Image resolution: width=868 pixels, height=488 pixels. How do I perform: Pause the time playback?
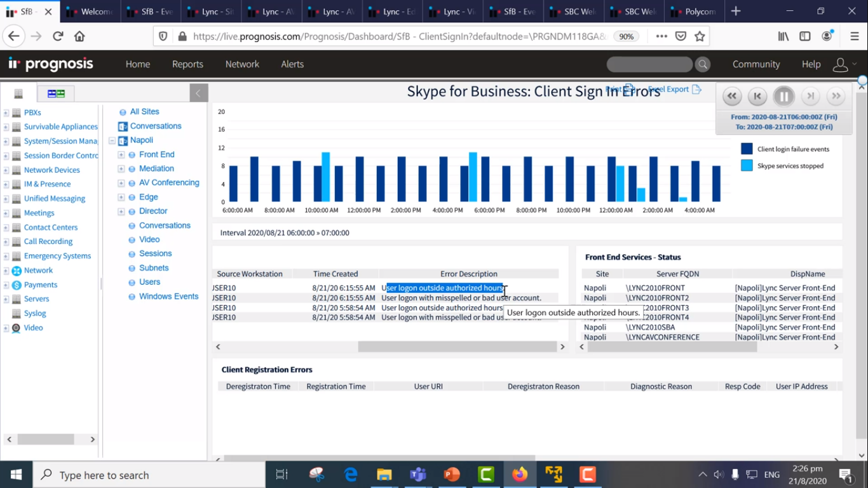(x=784, y=96)
